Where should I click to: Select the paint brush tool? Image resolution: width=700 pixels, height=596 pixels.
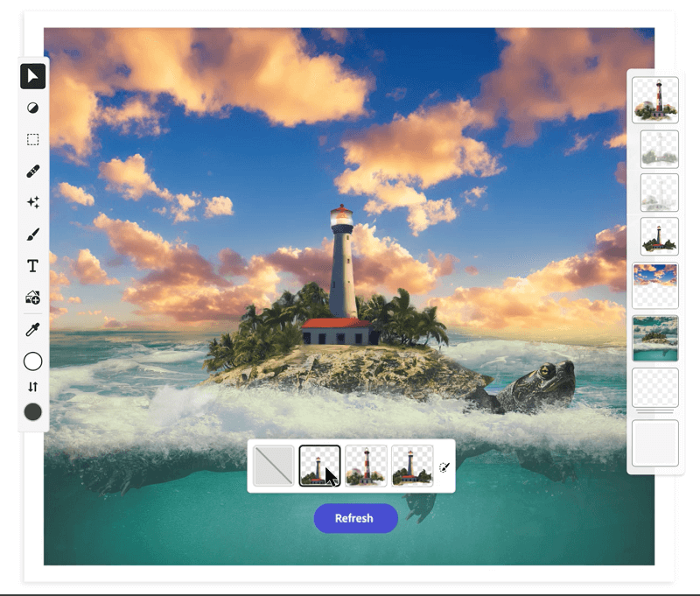[x=32, y=234]
